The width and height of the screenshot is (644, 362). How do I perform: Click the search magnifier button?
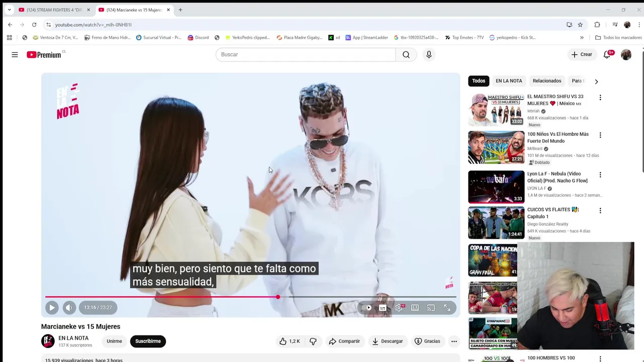coord(406,54)
